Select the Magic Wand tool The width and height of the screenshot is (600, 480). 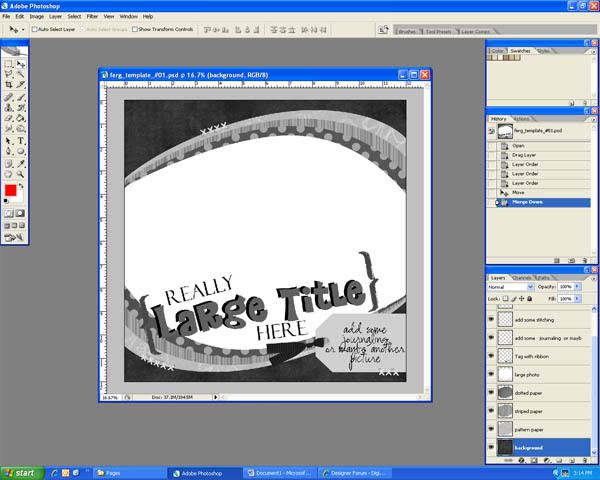pos(21,74)
